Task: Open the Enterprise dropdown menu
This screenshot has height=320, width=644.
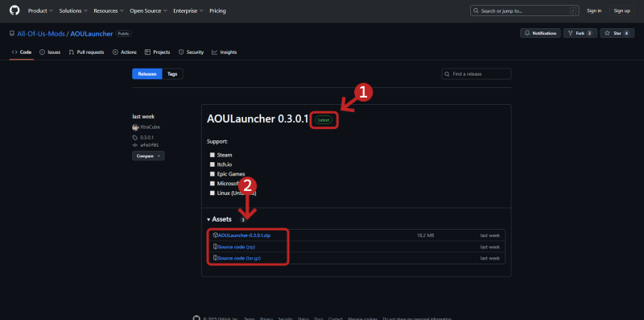Action: (188, 10)
